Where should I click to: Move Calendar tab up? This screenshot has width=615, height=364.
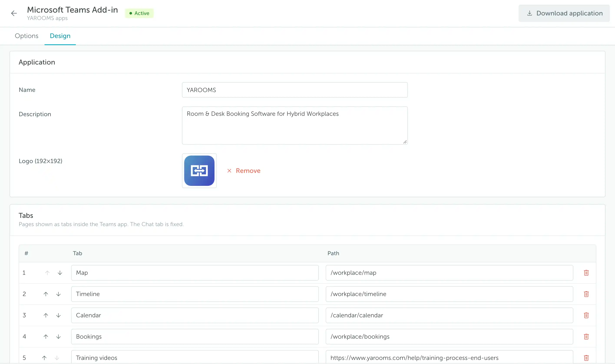pyautogui.click(x=46, y=315)
